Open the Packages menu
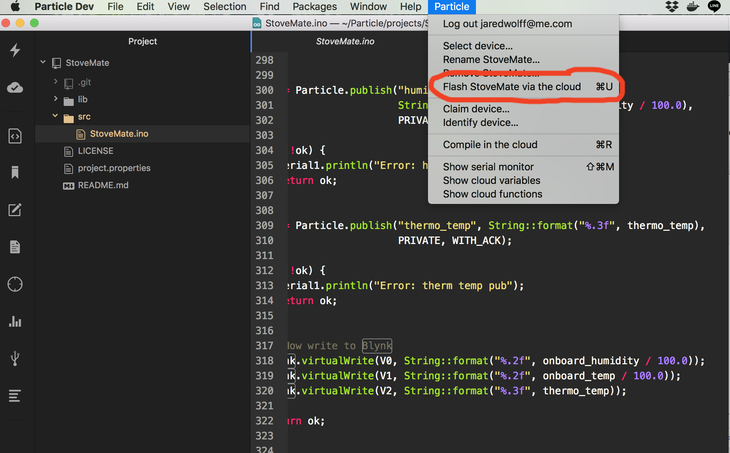Image resolution: width=730 pixels, height=453 pixels. [315, 7]
